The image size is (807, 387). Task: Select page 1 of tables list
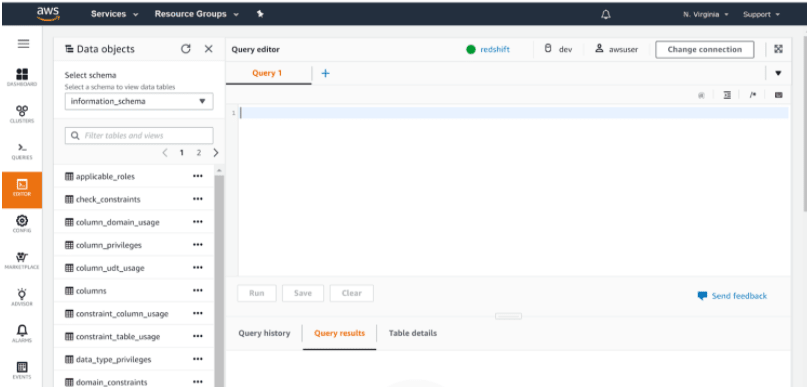click(x=182, y=153)
